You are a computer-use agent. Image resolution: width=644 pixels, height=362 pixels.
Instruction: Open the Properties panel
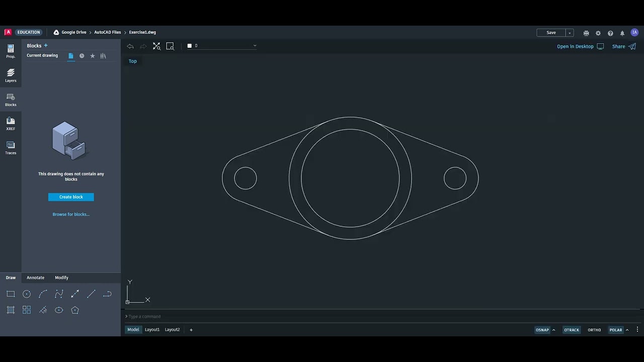(11, 51)
